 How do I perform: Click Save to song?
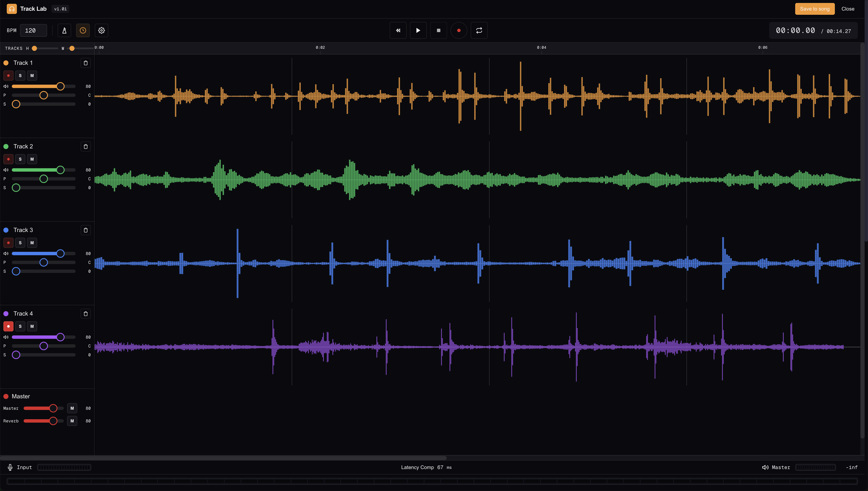coord(814,9)
